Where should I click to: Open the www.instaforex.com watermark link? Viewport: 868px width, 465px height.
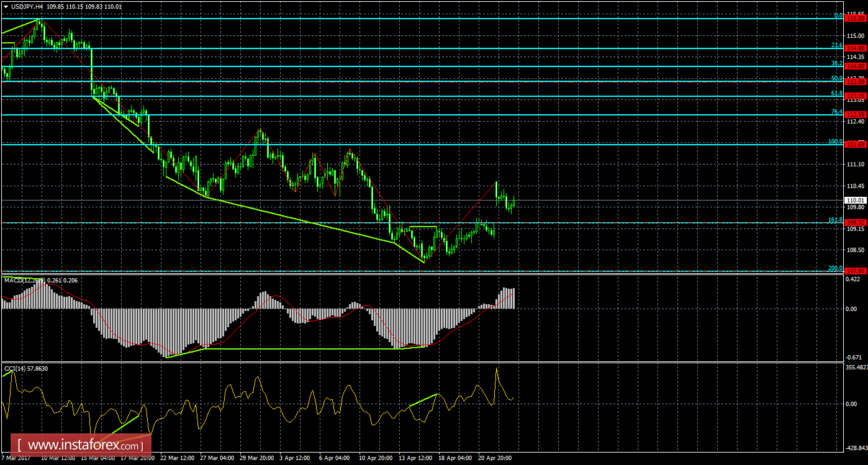pyautogui.click(x=85, y=445)
